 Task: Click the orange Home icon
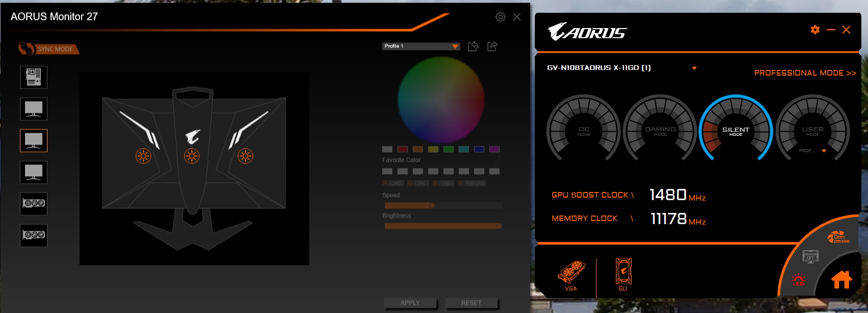pos(841,280)
